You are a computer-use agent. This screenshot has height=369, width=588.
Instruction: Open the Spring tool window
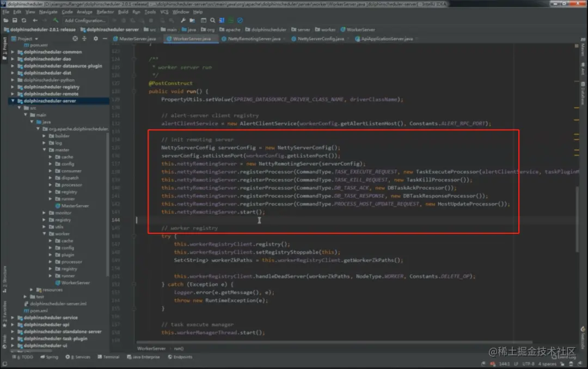49,357
